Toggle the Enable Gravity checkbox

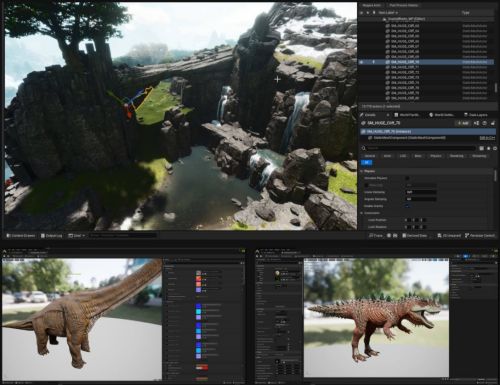(x=407, y=206)
